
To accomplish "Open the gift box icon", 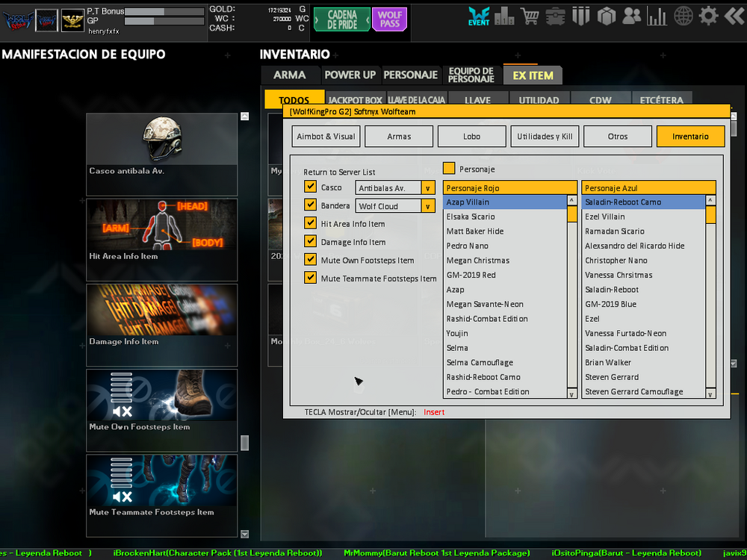I will (x=606, y=16).
